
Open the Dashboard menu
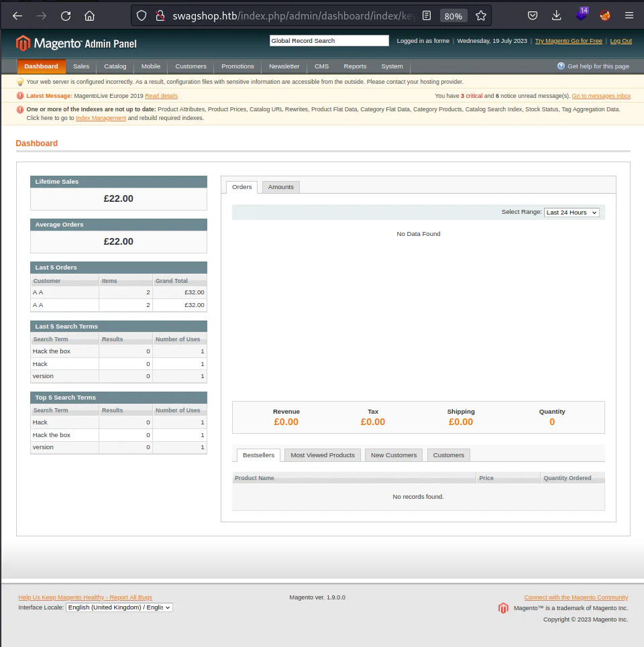pos(42,66)
